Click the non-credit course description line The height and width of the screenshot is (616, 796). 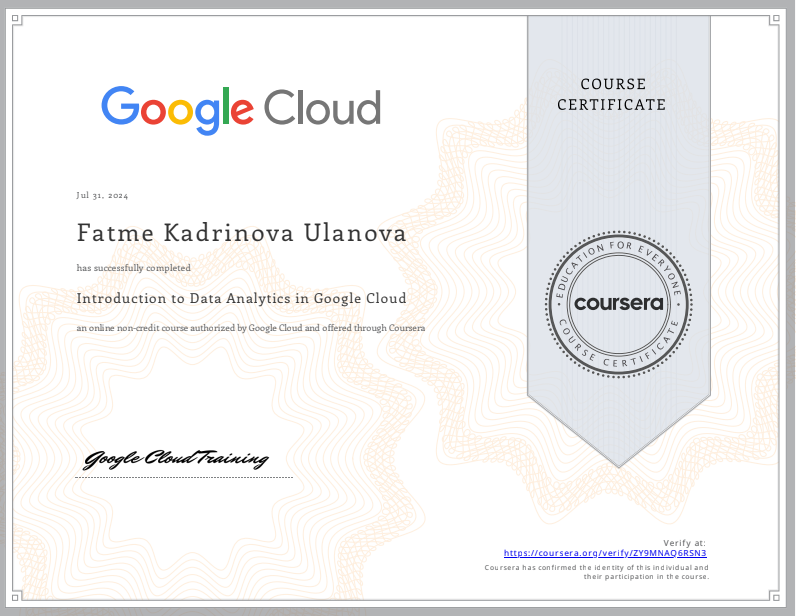click(x=251, y=328)
